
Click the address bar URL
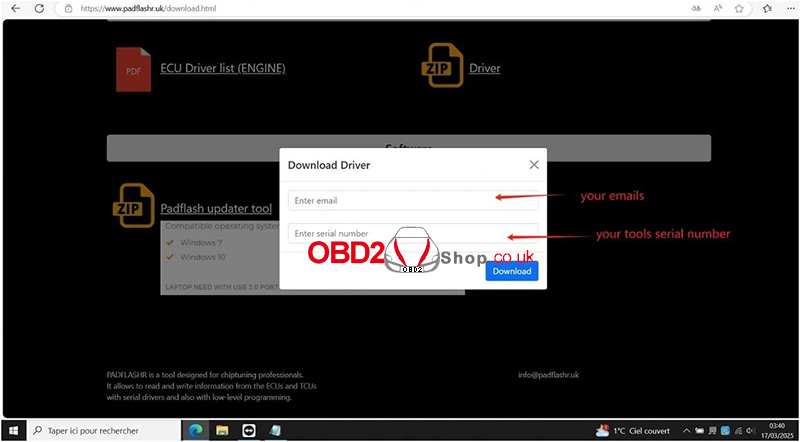(x=170, y=8)
